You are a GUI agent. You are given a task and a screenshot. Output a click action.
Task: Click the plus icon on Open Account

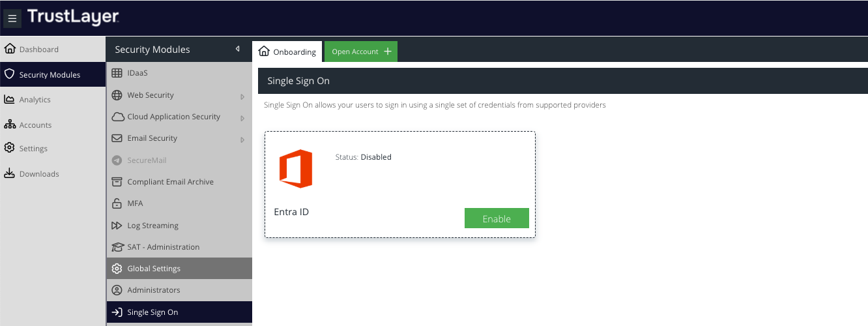(388, 52)
